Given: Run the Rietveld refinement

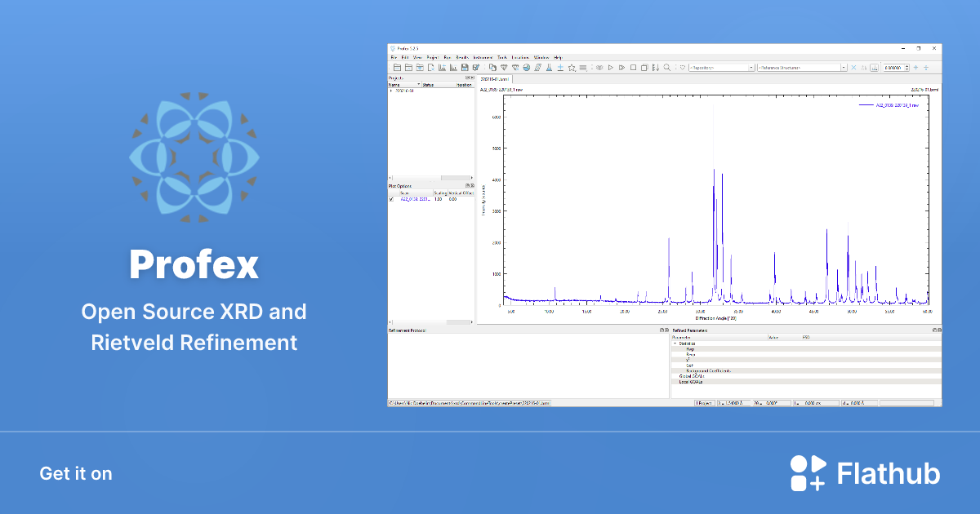Looking at the screenshot, I should coord(610,68).
